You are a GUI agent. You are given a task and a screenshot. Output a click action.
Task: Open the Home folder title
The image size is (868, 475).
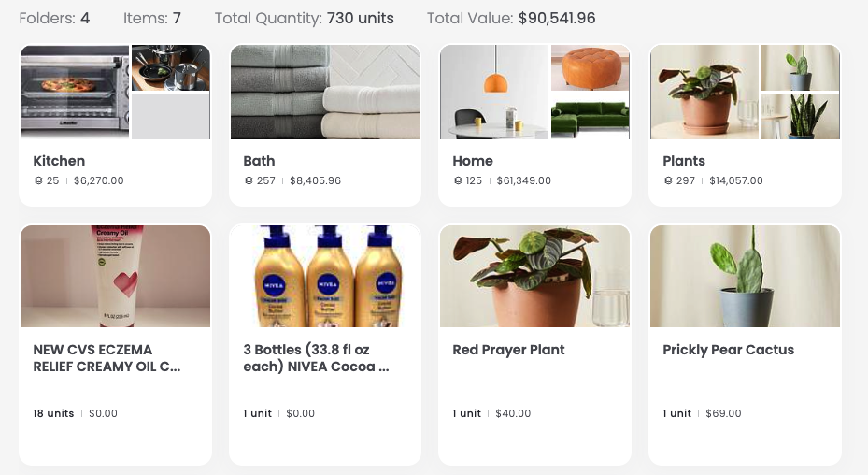coord(473,161)
